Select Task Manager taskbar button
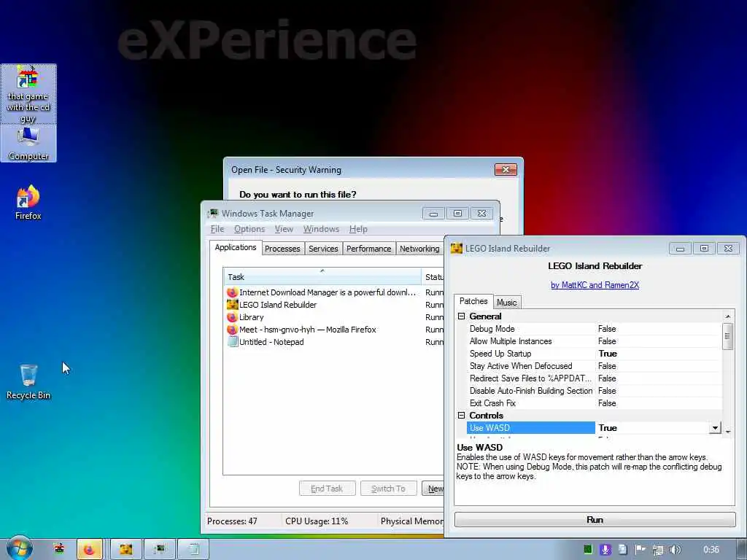This screenshot has height=560, width=747. pyautogui.click(x=160, y=550)
